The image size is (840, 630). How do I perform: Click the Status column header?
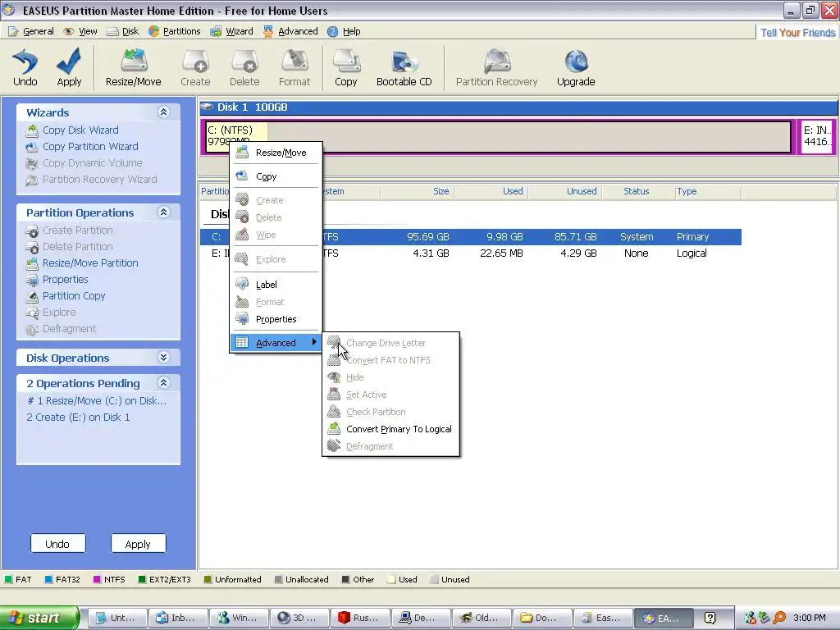[637, 191]
